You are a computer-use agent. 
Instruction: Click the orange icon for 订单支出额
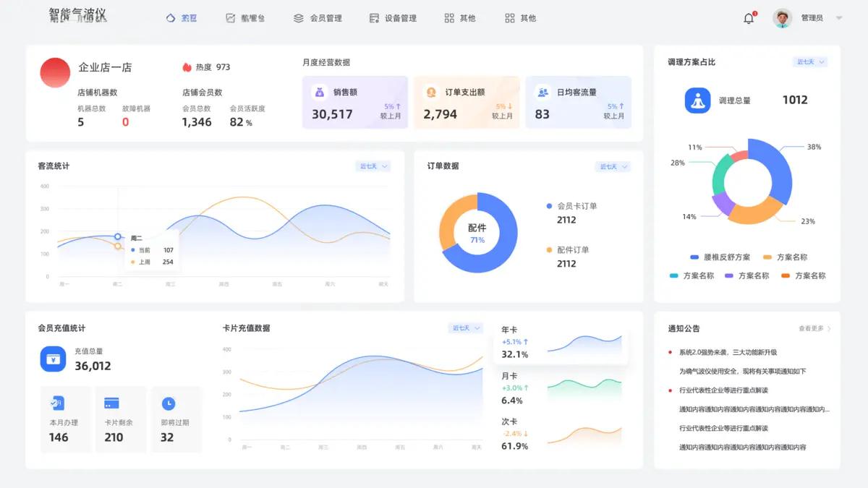[431, 92]
